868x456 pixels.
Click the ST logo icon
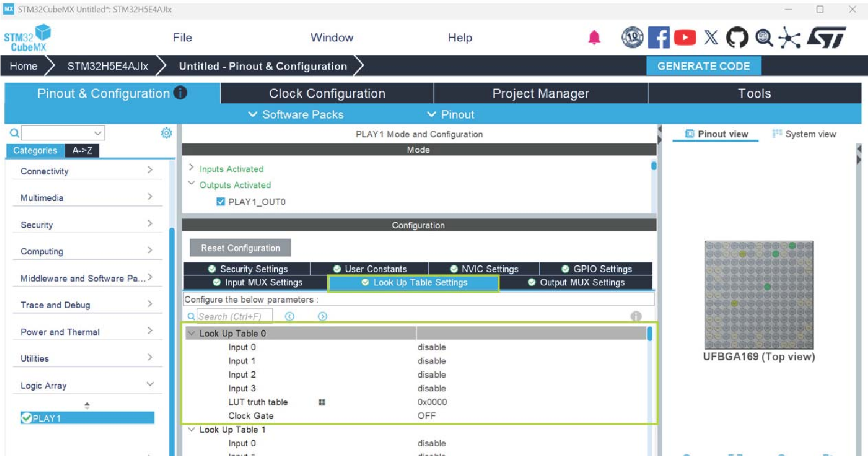[x=826, y=38]
